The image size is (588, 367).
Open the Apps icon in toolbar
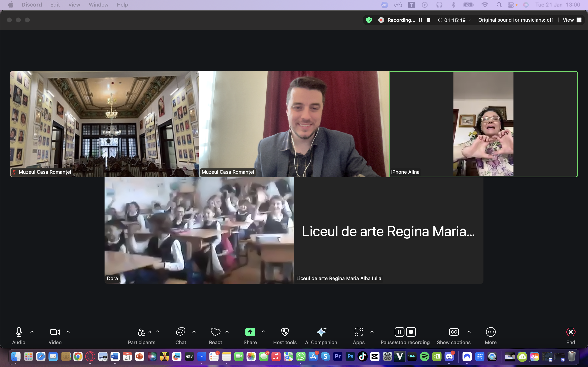click(x=359, y=332)
